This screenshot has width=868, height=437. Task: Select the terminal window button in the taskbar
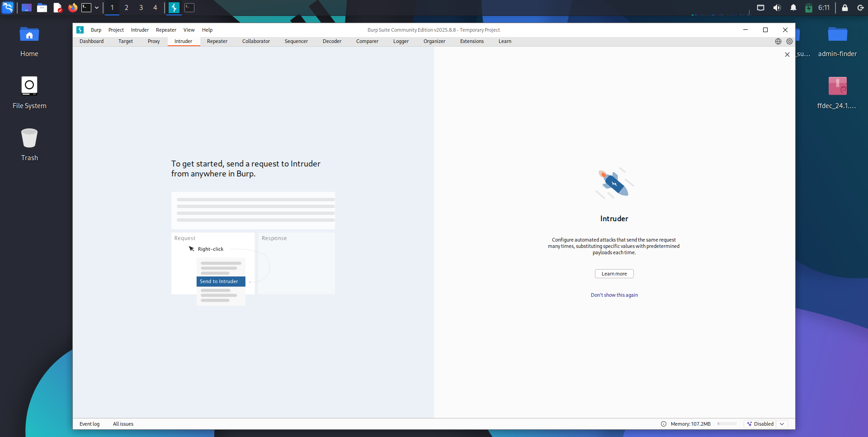pos(189,8)
